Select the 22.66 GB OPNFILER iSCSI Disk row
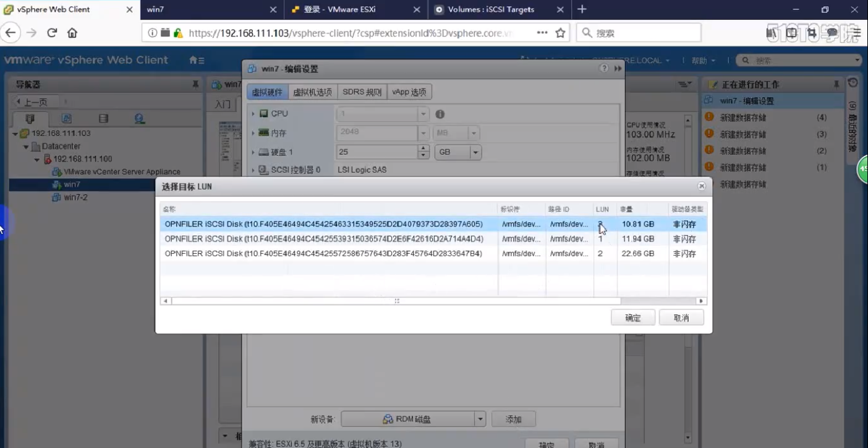The height and width of the screenshot is (448, 868). tap(433, 254)
